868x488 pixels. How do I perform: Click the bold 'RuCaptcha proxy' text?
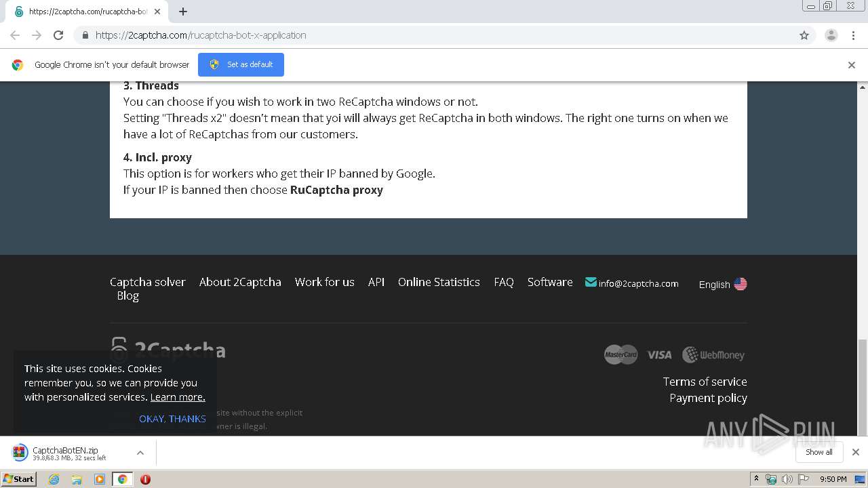pyautogui.click(x=336, y=190)
